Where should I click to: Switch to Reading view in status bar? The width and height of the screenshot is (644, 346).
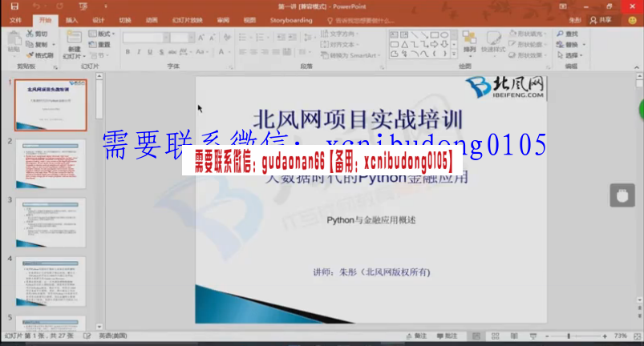coord(514,336)
